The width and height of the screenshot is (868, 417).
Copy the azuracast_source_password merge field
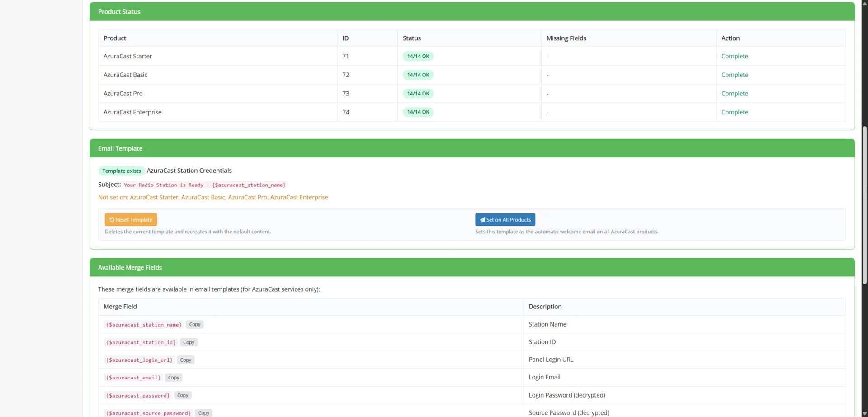pyautogui.click(x=203, y=412)
